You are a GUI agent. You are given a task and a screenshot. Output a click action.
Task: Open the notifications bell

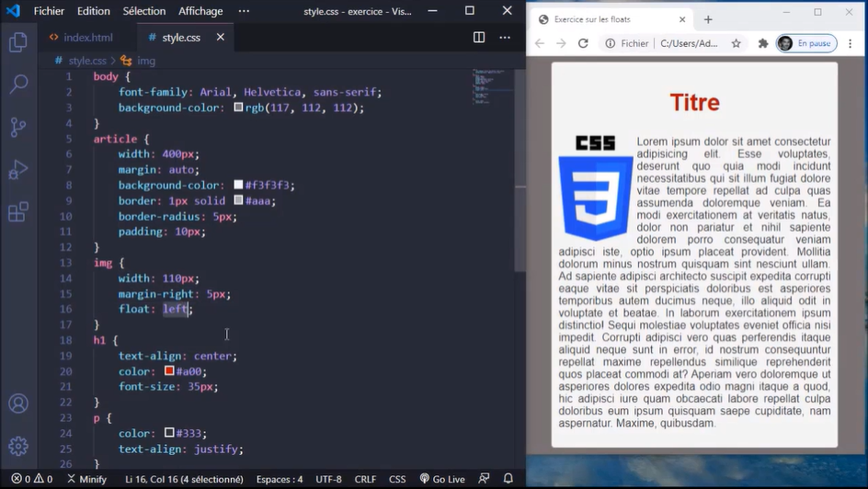[x=508, y=479]
